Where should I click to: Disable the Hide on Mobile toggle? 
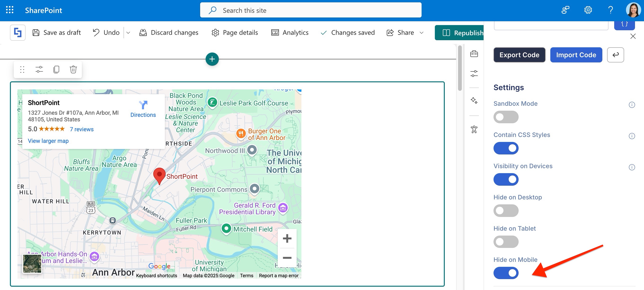point(506,273)
